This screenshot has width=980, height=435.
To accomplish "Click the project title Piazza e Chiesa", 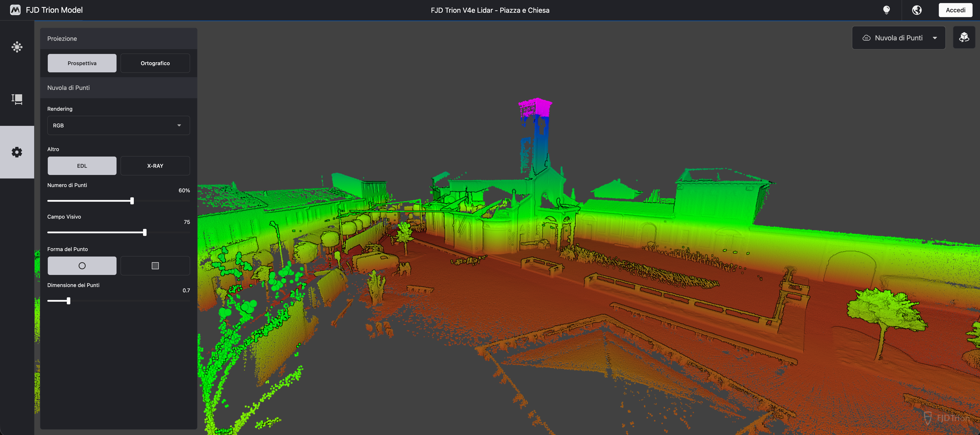I will click(490, 10).
